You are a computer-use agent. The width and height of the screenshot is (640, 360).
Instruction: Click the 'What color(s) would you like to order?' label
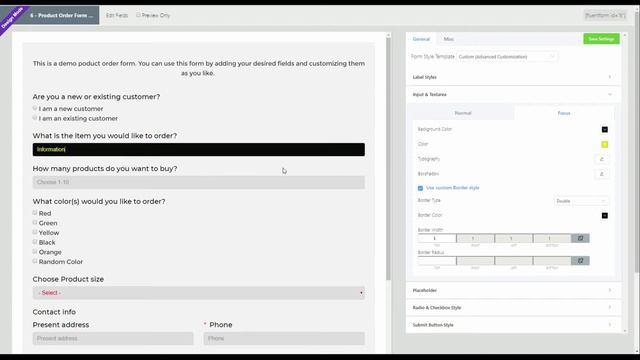pyautogui.click(x=99, y=202)
